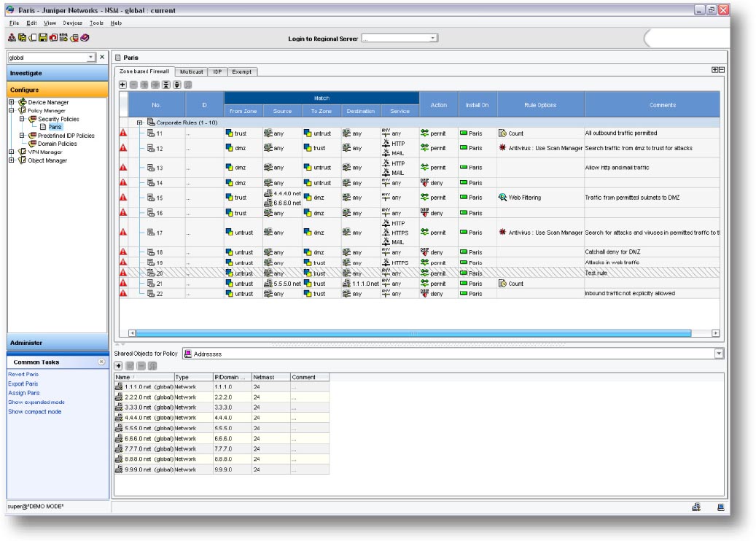Click the Paris install-on icon in rule 18
This screenshot has height=541, width=756.
click(464, 252)
